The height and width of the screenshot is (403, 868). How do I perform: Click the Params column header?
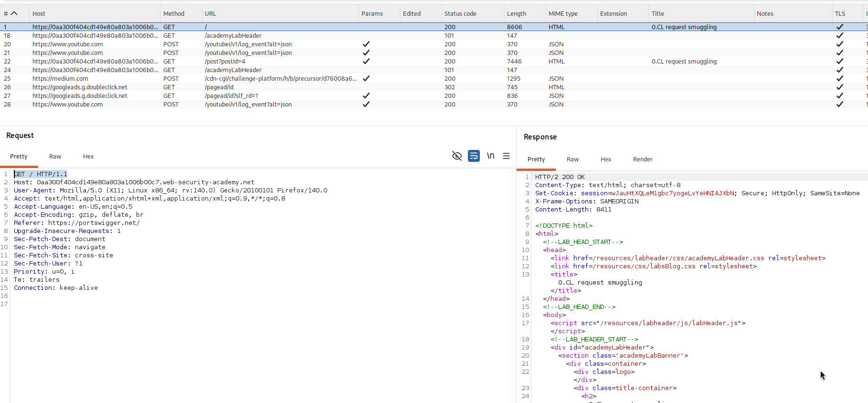click(379, 13)
